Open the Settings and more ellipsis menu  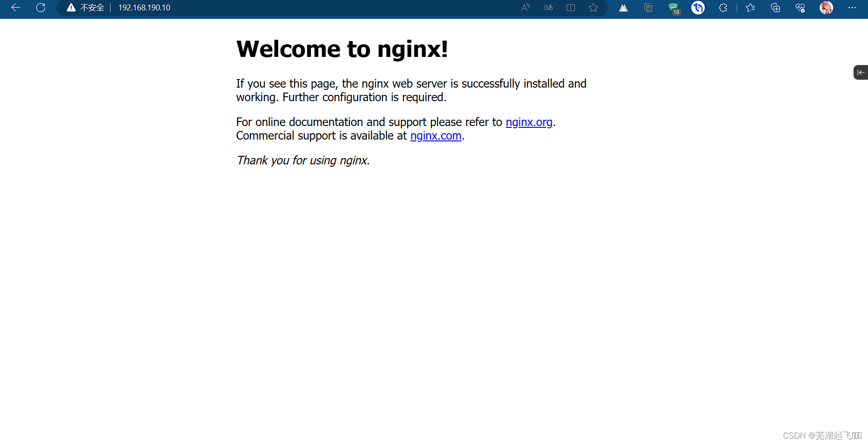(852, 8)
